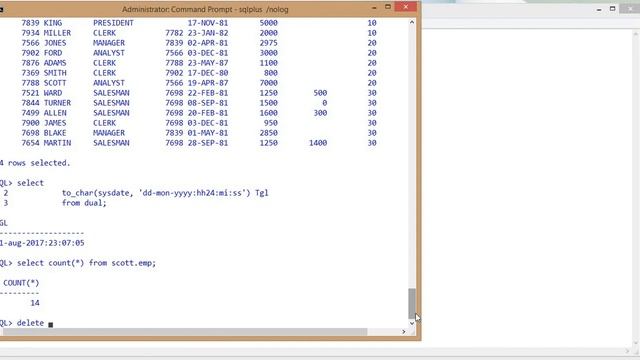640x360 pixels.
Task: Click the name MARTIN
Action: [x=58, y=143]
